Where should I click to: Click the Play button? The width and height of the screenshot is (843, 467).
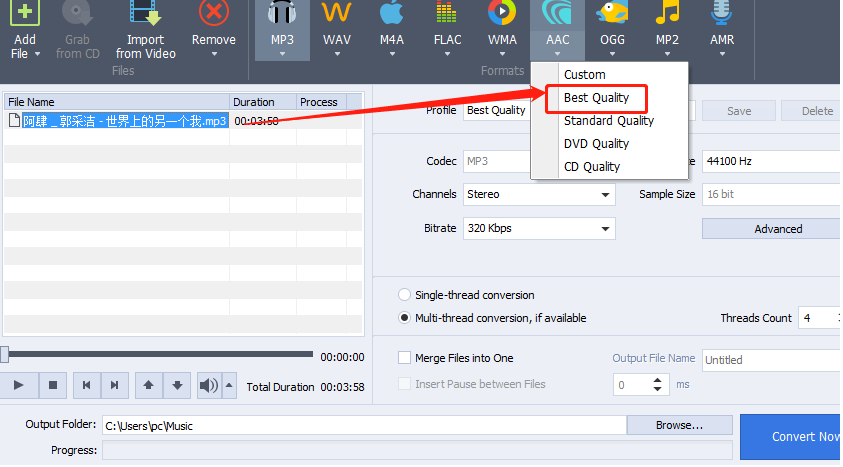click(19, 385)
